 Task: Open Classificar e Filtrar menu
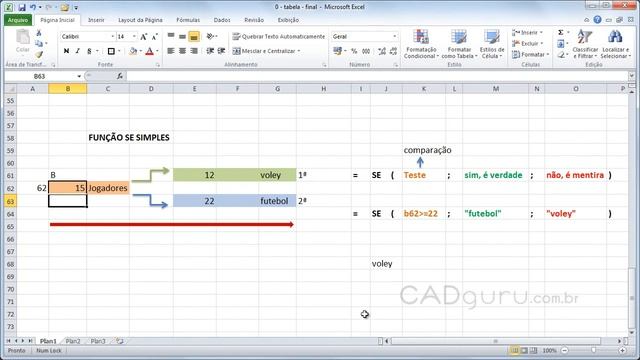pos(584,44)
